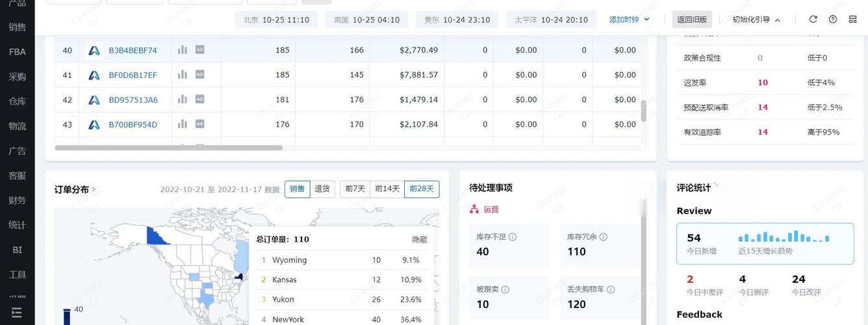Open ASIN link BD957513A6
Screen dimensions: 868x325
(x=133, y=99)
